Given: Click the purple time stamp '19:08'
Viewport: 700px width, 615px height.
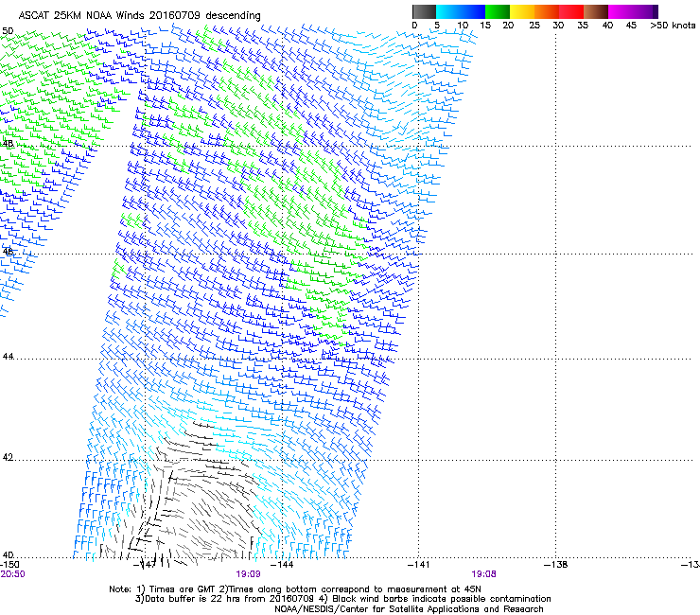Looking at the screenshot, I should coord(484,574).
